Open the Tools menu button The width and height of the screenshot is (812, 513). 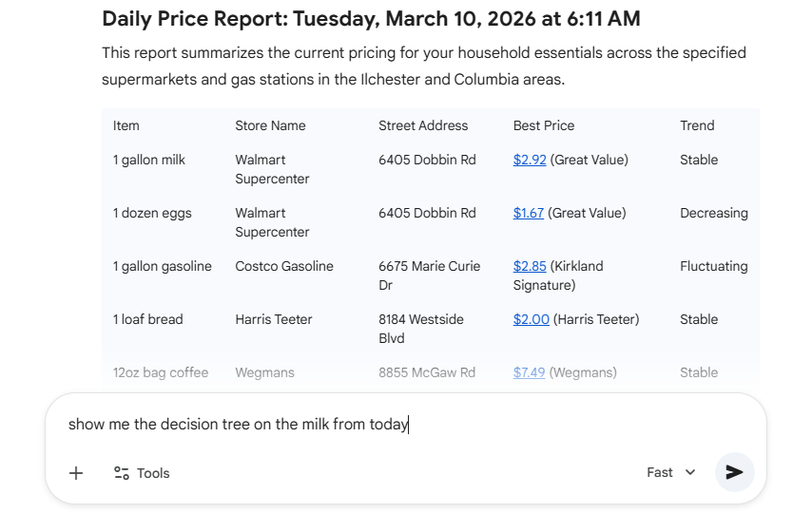(142, 473)
